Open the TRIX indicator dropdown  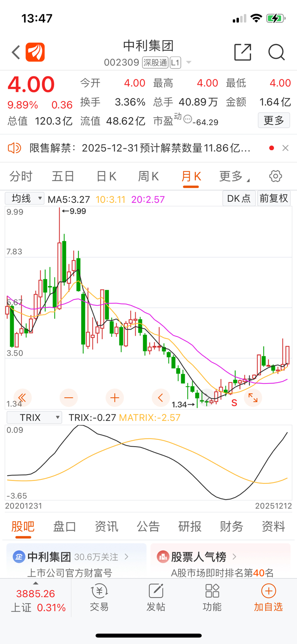(x=34, y=417)
